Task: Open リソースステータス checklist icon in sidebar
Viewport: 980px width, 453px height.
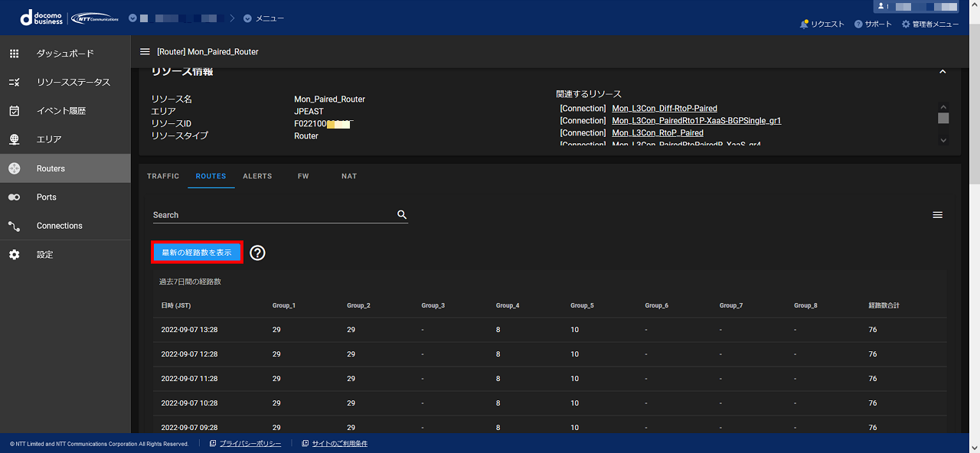Action: 14,82
